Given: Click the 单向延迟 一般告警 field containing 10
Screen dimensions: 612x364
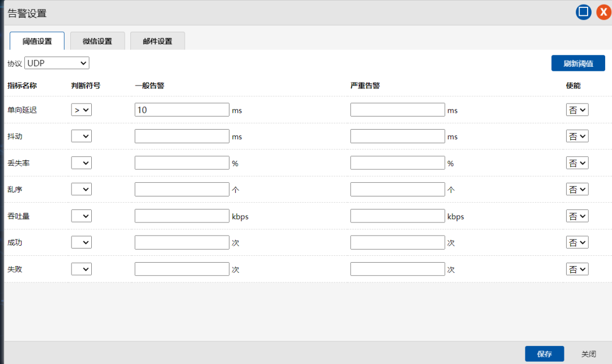Looking at the screenshot, I should click(x=182, y=110).
